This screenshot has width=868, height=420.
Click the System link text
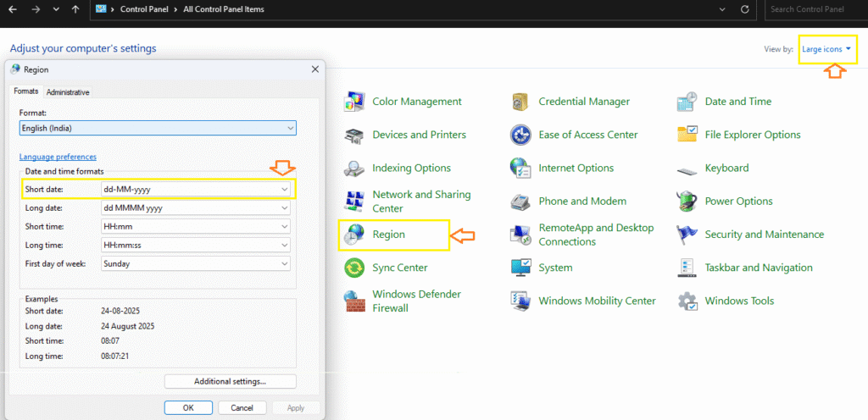[555, 268]
